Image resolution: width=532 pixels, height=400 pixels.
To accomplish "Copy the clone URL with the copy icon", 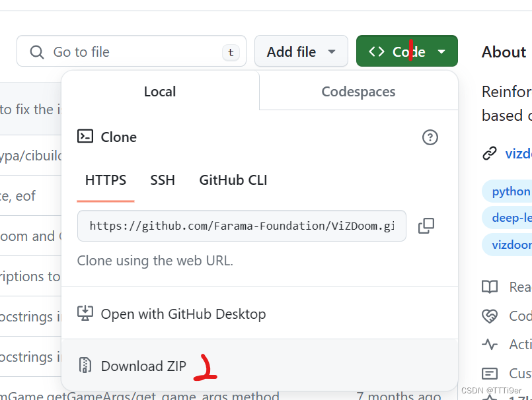I will point(426,226).
